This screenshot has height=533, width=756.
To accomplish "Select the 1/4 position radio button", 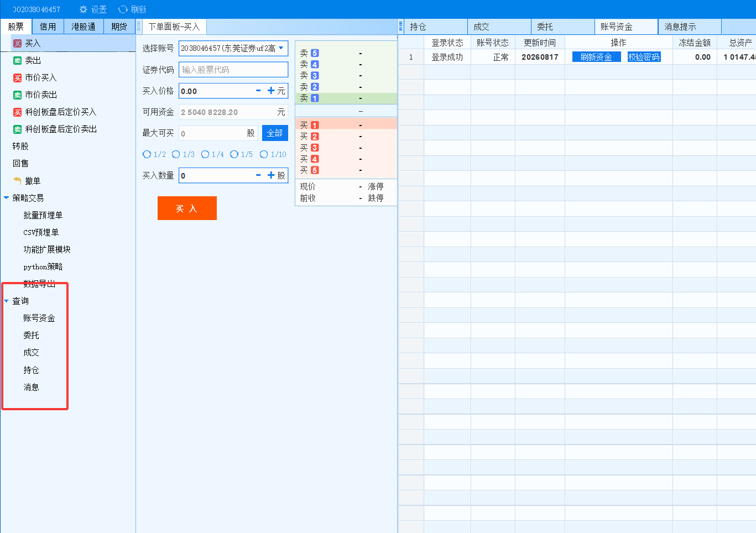I will 205,154.
